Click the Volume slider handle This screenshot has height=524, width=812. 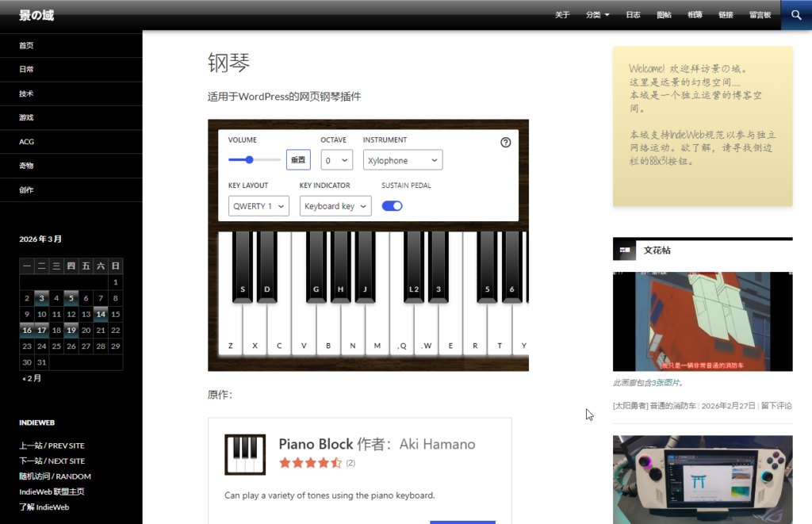click(x=250, y=159)
